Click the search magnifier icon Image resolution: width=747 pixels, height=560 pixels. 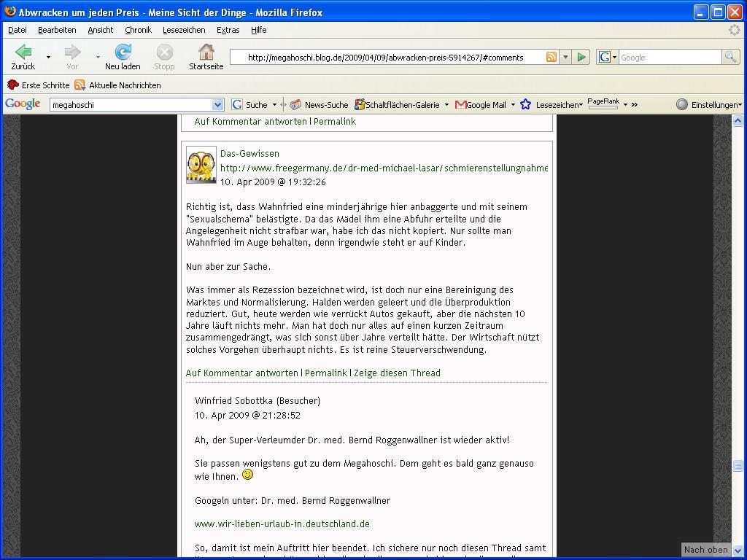click(729, 57)
